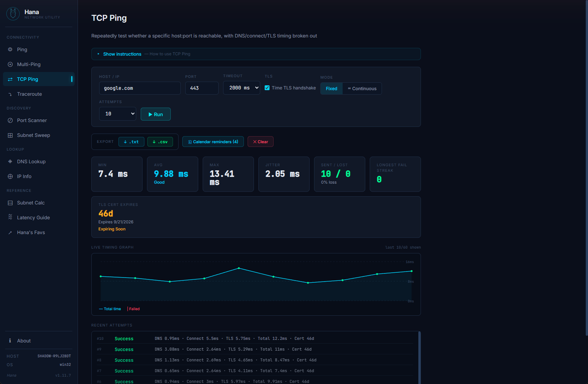Image resolution: width=588 pixels, height=384 pixels.
Task: Click the peak point on timing graph
Action: click(x=239, y=268)
